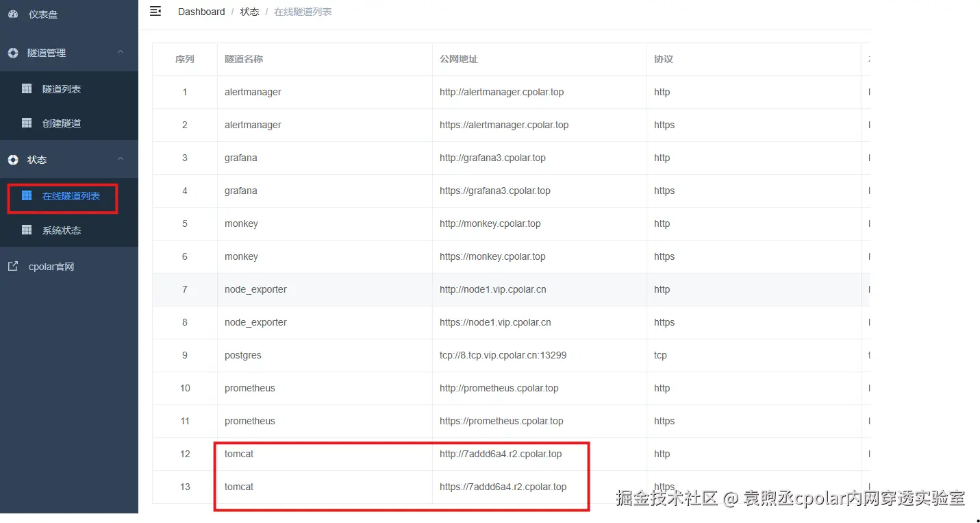Select monkey name in row 5

pos(241,223)
